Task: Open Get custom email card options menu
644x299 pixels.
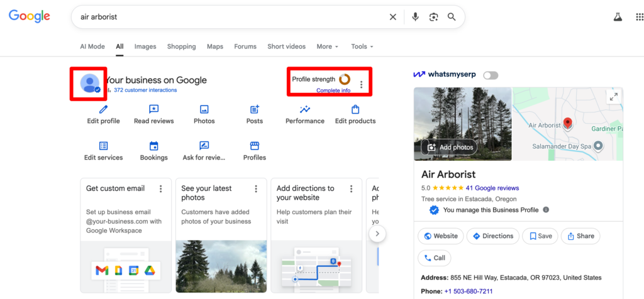Action: (161, 188)
